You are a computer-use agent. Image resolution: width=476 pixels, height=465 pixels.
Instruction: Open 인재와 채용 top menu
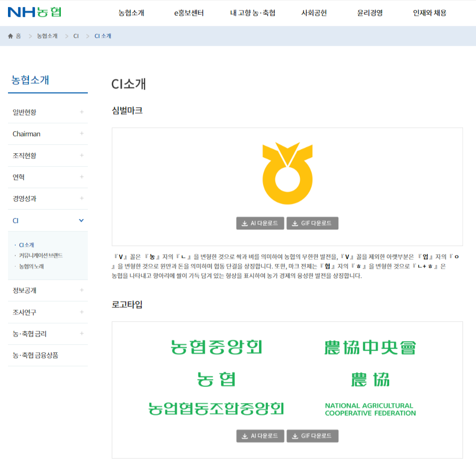[x=430, y=13]
